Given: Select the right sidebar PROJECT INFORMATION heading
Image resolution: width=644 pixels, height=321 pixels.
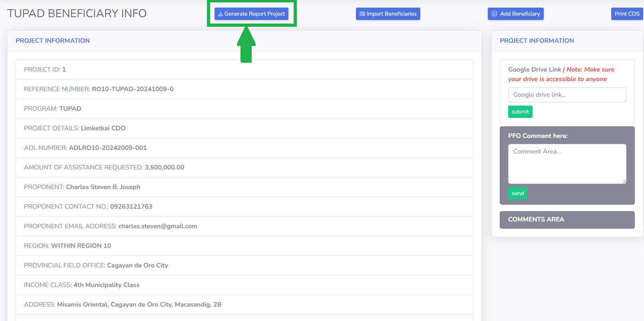Looking at the screenshot, I should click(537, 41).
